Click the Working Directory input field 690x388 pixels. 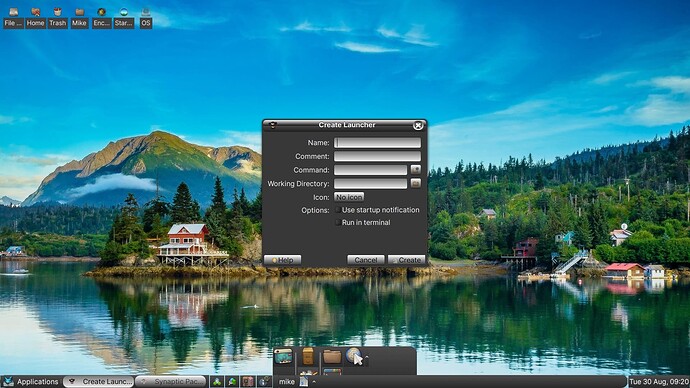370,183
